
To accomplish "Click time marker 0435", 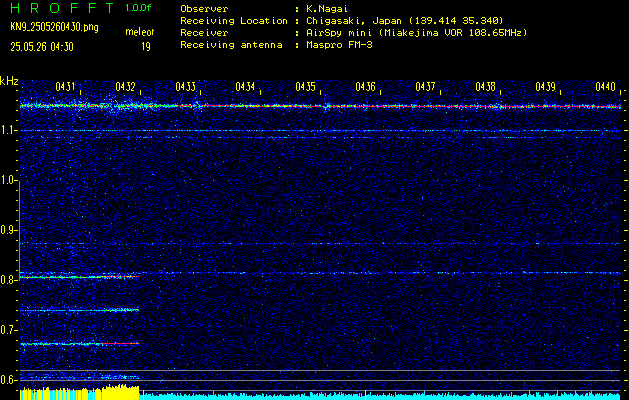I will pos(305,86).
